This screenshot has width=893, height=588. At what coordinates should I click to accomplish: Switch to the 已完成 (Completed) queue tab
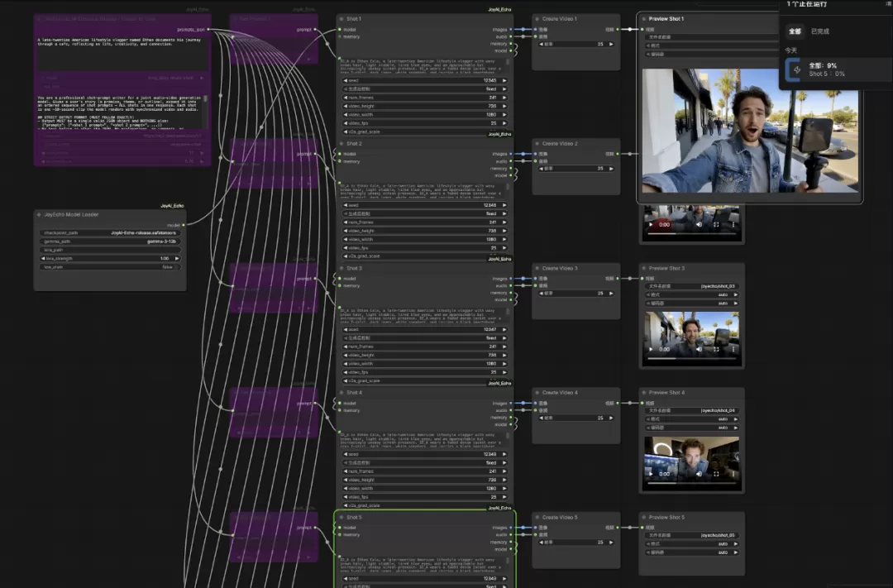pyautogui.click(x=819, y=31)
